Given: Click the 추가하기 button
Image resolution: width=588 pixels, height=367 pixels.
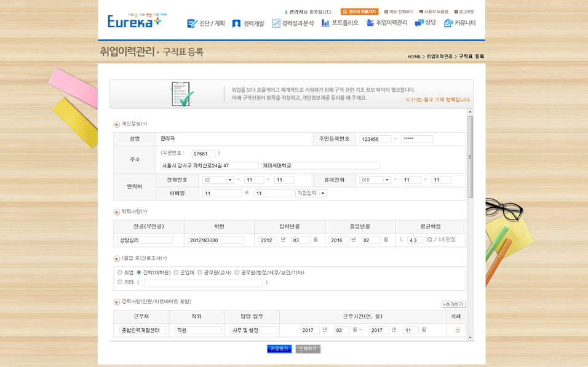Looking at the screenshot, I should (453, 304).
